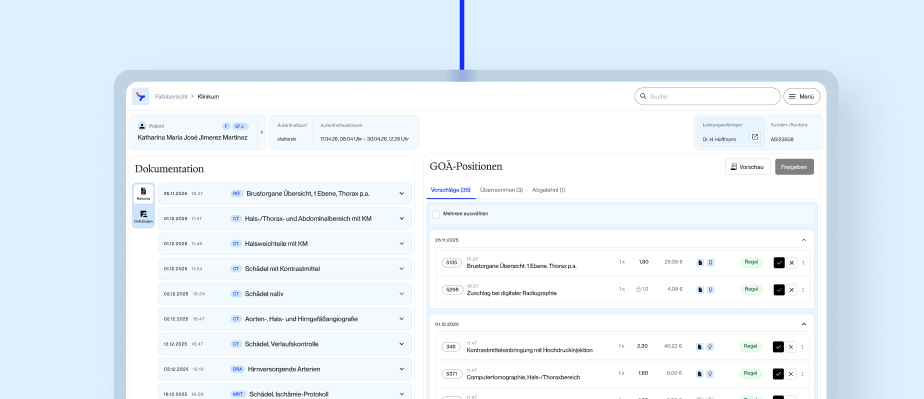Reject position 5371 with the X icon

pyautogui.click(x=791, y=374)
